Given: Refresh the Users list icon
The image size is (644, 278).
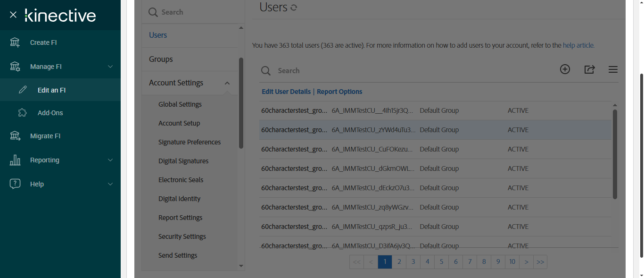Looking at the screenshot, I should coord(294,8).
